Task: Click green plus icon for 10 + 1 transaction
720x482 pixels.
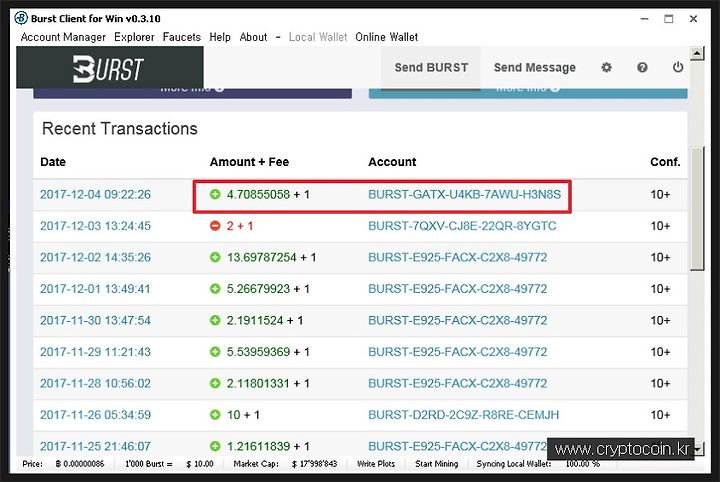Action: (x=215, y=415)
